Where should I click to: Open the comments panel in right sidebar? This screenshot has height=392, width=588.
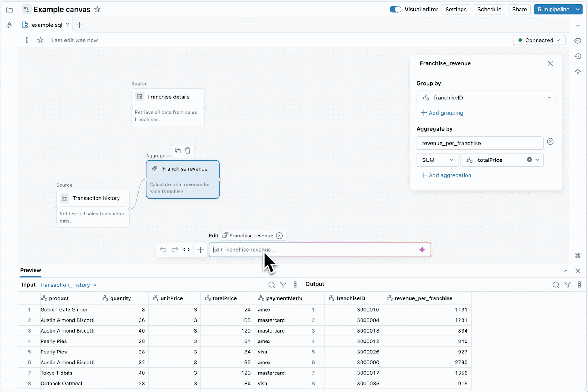click(578, 41)
